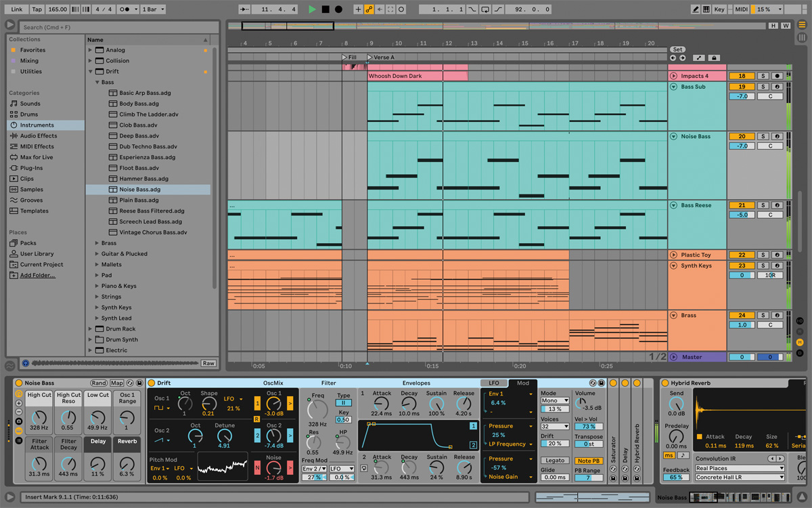
Task: Open User Library in Places
Action: 37,254
